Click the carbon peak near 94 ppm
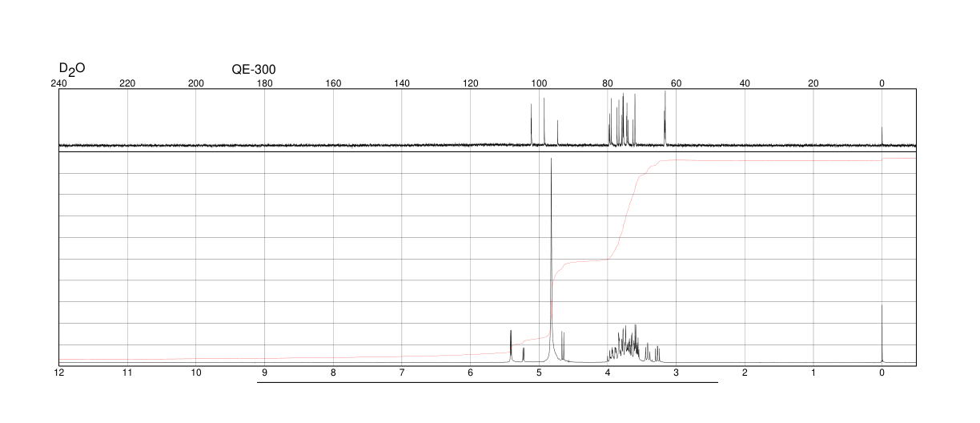 click(557, 132)
